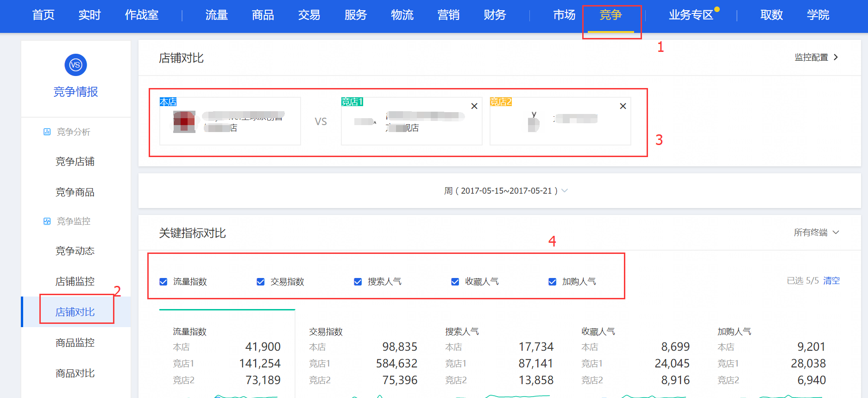This screenshot has height=398, width=868.
Task: Disable the 搜索人气 checkbox
Action: [x=358, y=282]
